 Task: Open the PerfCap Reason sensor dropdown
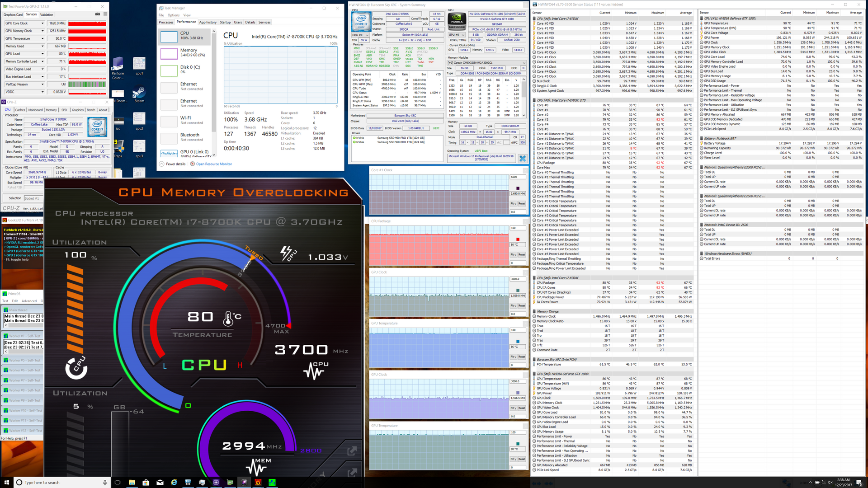click(x=42, y=84)
